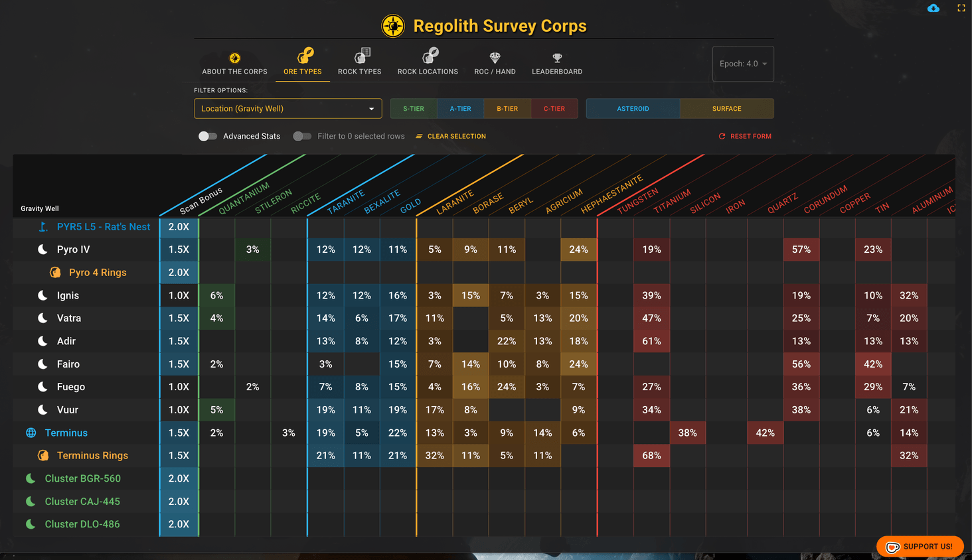The height and width of the screenshot is (560, 972).
Task: Click the fullscreen icon
Action: 961,8
